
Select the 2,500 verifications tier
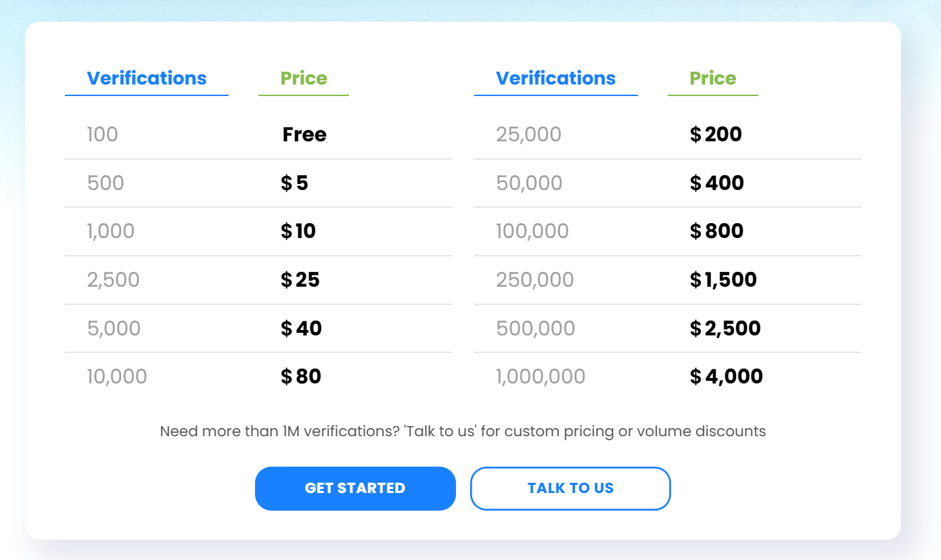coord(113,280)
